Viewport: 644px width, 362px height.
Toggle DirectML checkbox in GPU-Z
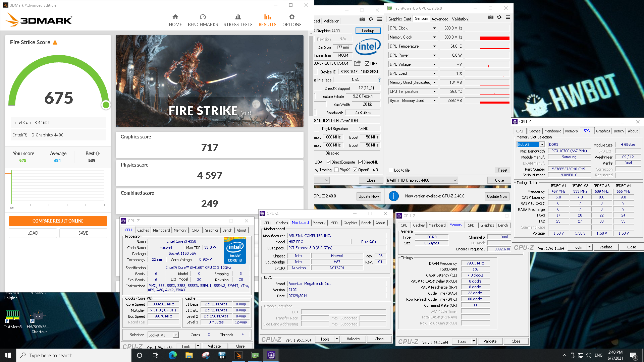(x=360, y=162)
